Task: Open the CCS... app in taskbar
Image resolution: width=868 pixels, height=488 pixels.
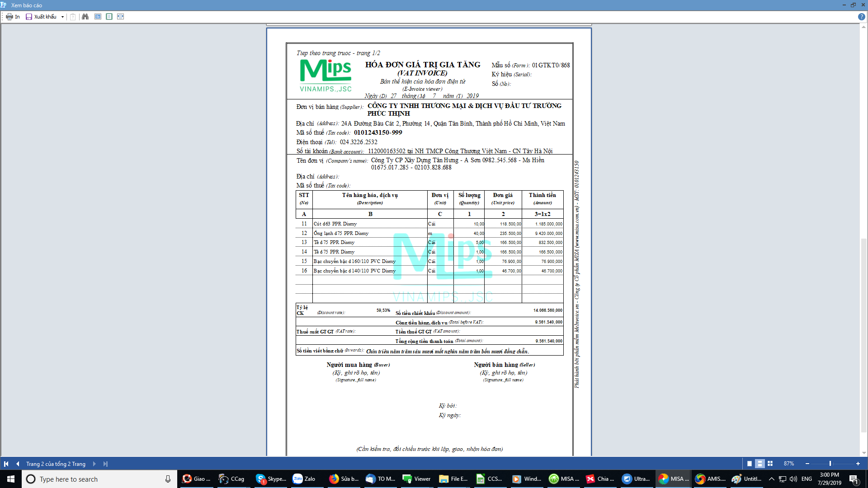Action: pyautogui.click(x=491, y=479)
